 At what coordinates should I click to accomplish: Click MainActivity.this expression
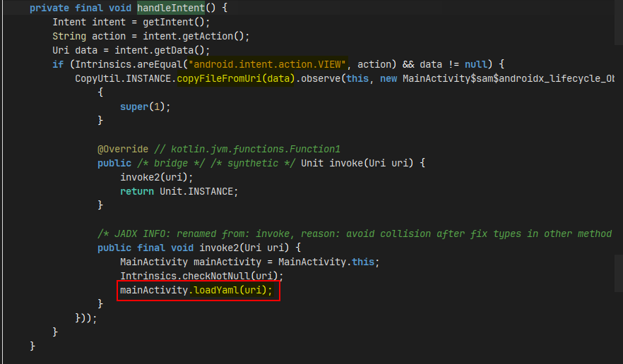326,262
